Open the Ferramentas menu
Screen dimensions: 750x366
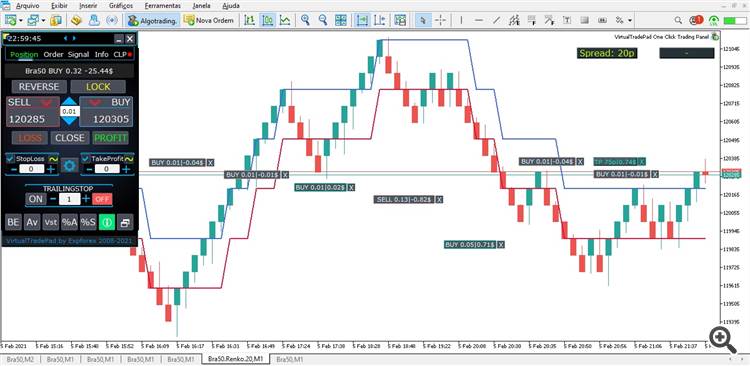(x=163, y=6)
